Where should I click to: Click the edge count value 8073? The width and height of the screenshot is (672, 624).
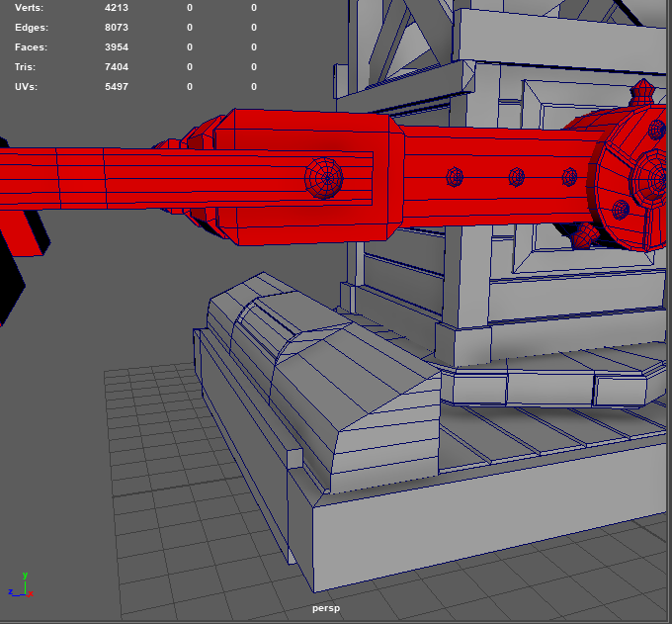pos(117,28)
